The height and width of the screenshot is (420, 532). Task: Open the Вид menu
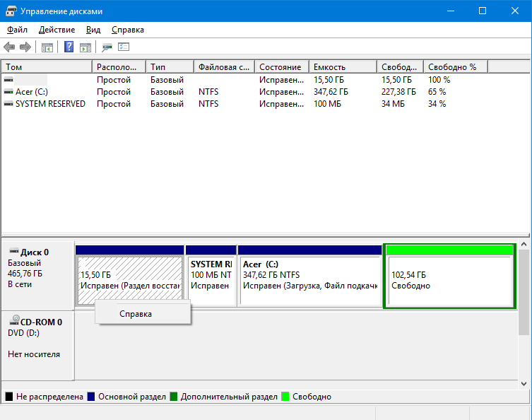(93, 30)
